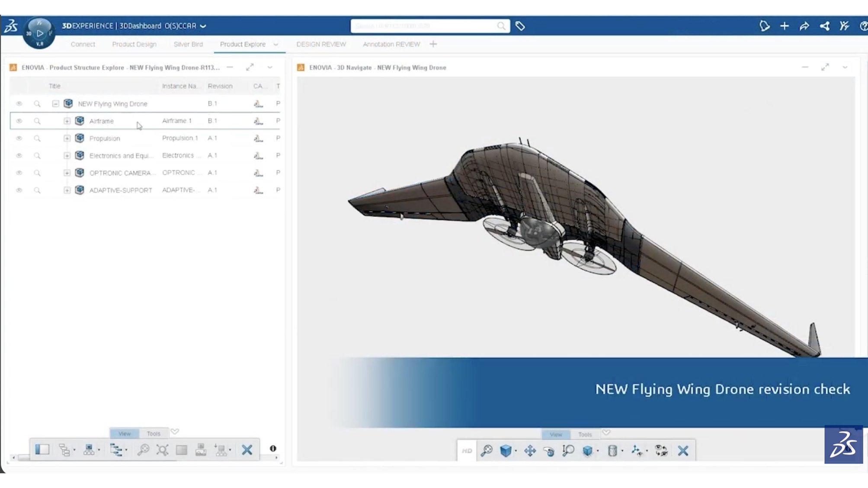Click the tag icon beside search box
Viewport: 868px width, 488px height.
pos(520,26)
